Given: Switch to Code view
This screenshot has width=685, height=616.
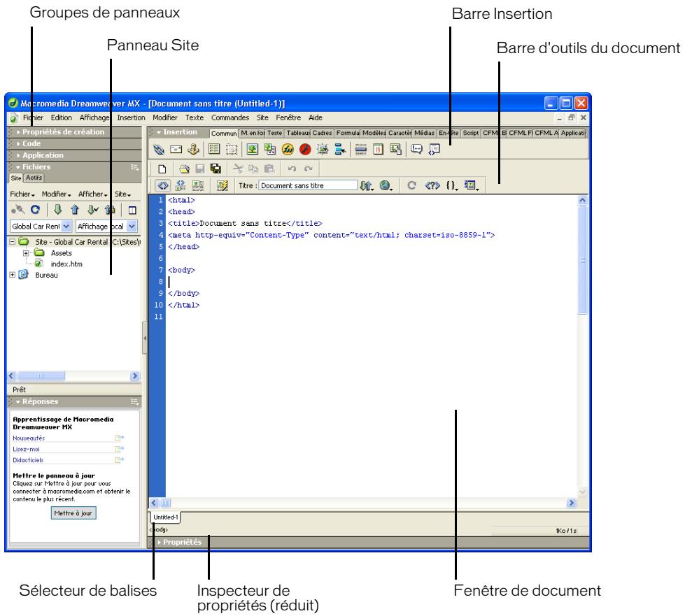Looking at the screenshot, I should [x=163, y=185].
